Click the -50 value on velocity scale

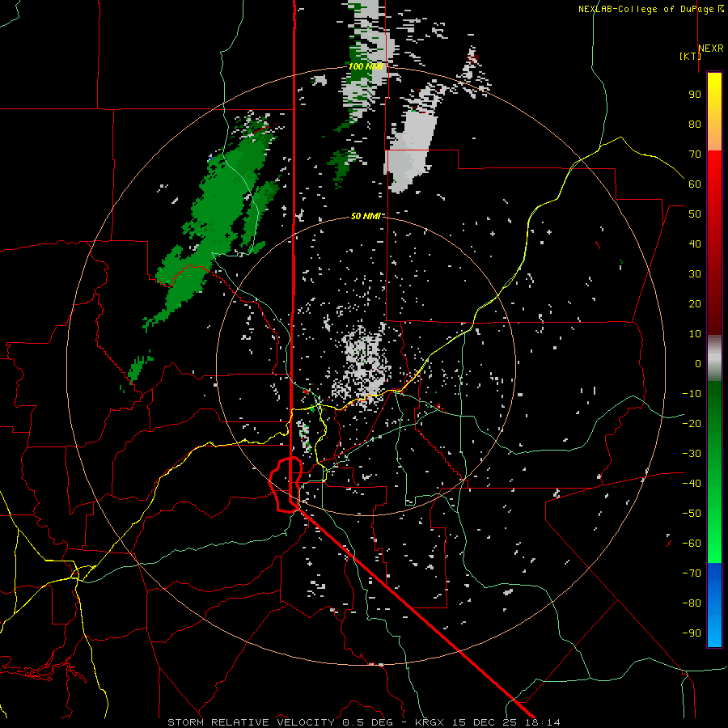pos(692,514)
